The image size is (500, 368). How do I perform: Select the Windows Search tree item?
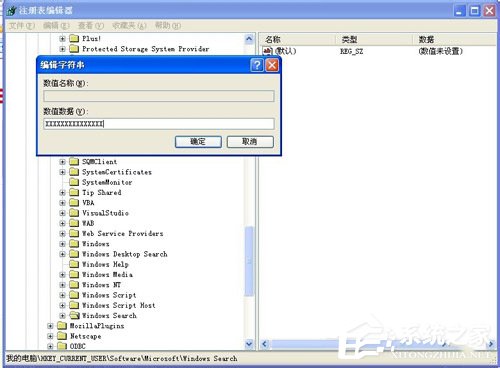click(x=109, y=316)
